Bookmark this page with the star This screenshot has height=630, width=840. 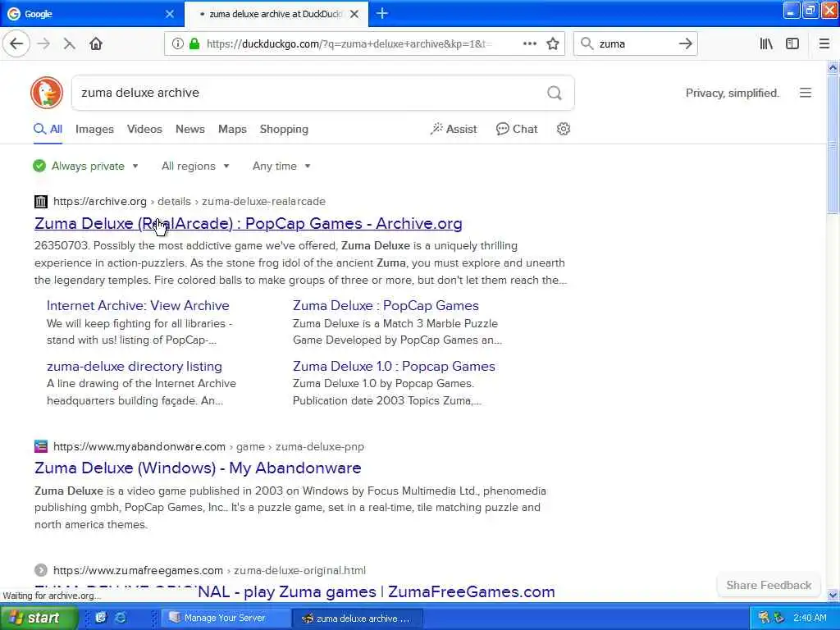click(x=553, y=44)
